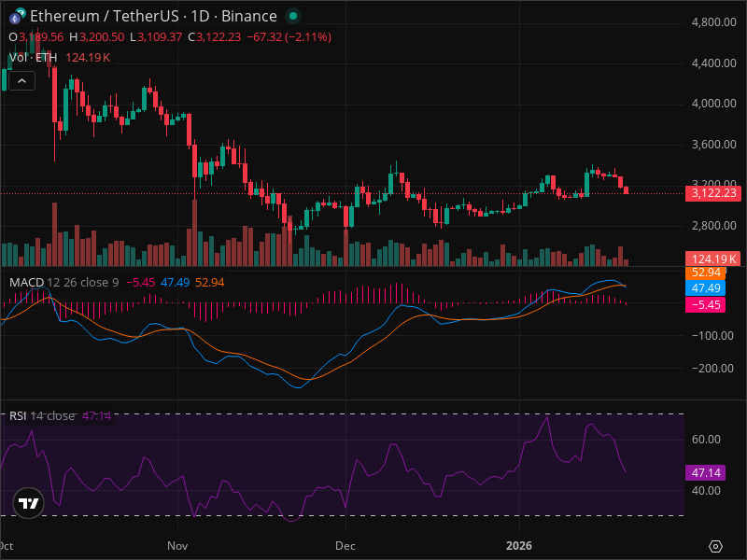Click the orange 52.94 signal value label
Viewport: 747px width, 560px height.
(x=705, y=273)
